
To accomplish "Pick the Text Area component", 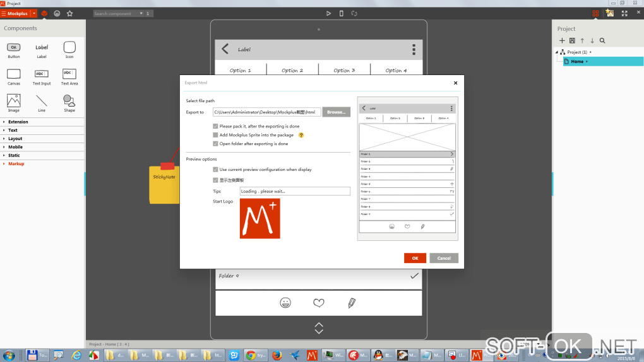I will (x=69, y=77).
